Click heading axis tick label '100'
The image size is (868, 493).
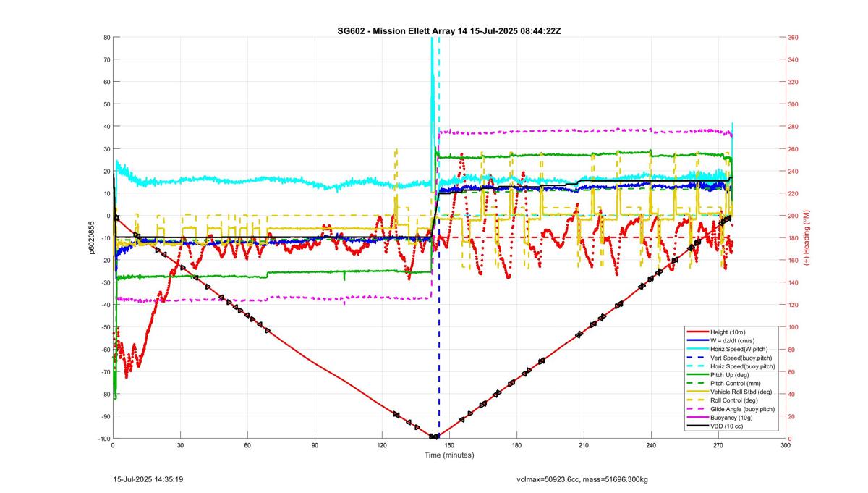pyautogui.click(x=794, y=327)
